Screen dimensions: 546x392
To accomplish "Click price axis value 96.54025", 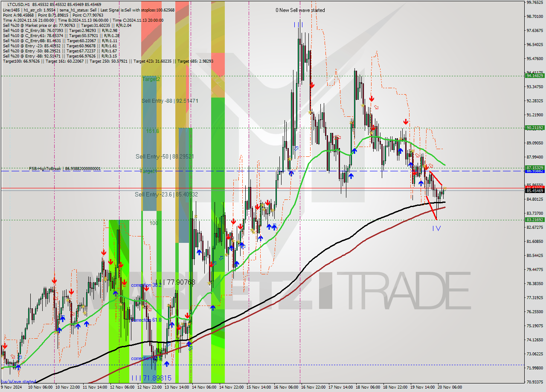I will pyautogui.click(x=535, y=44).
